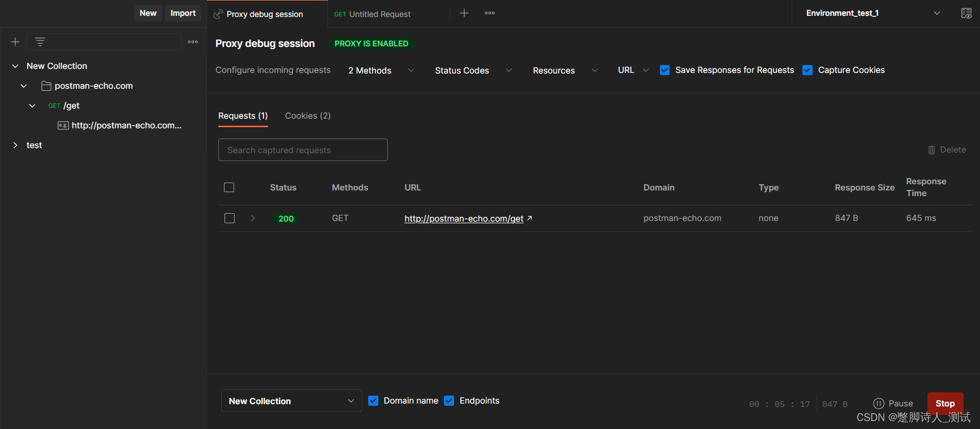The image size is (980, 429).
Task: Click the plus icon to create new collection
Action: tap(15, 42)
